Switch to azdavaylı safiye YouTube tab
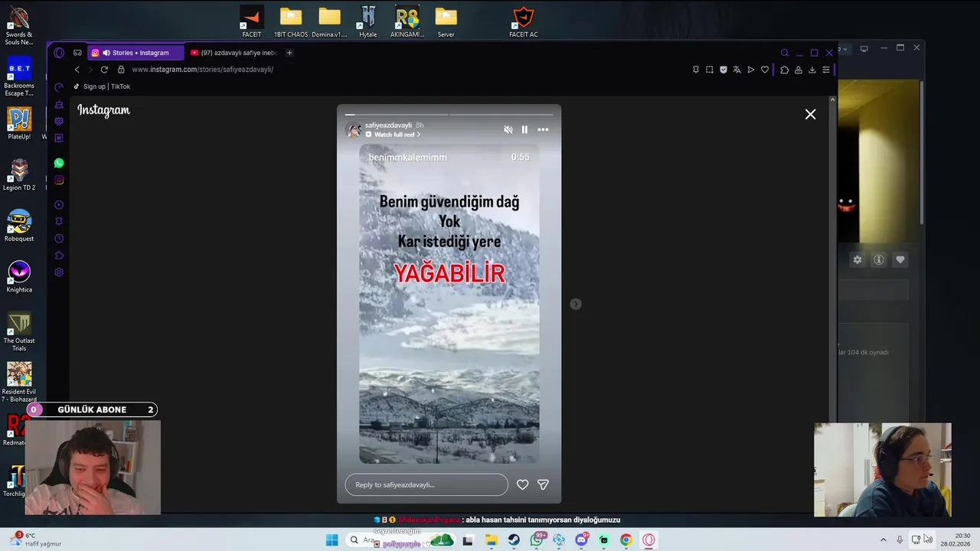Image resolution: width=980 pixels, height=551 pixels. click(x=234, y=53)
